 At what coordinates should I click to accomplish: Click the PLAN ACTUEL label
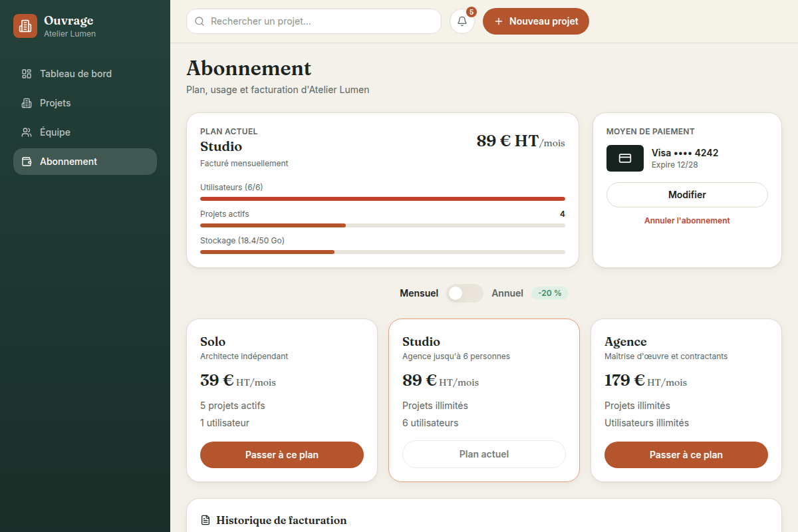(229, 132)
